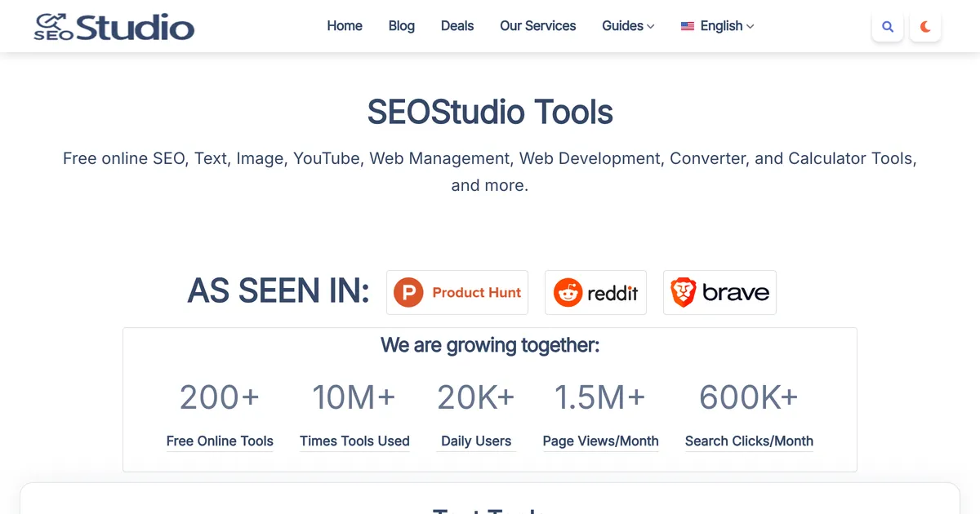Image resolution: width=980 pixels, height=514 pixels.
Task: Navigate to Our Services
Action: tap(537, 25)
